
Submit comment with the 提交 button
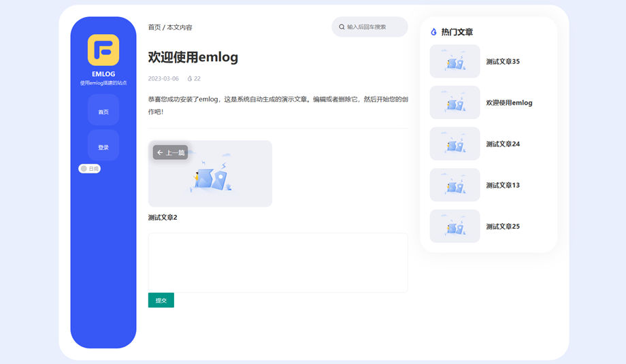161,300
